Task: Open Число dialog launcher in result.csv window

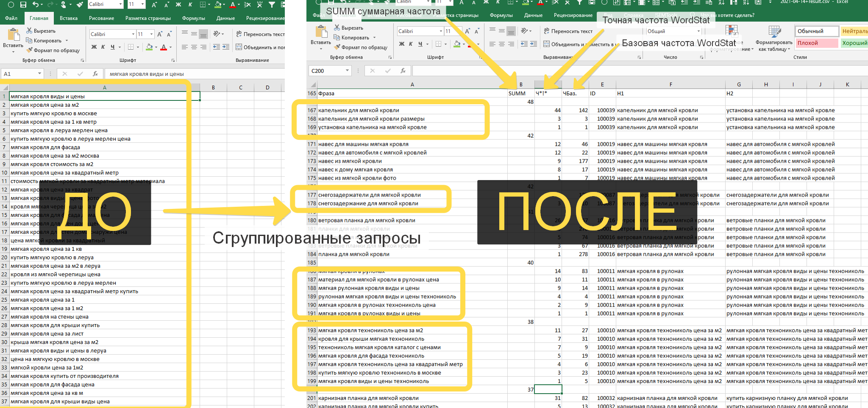Action: pyautogui.click(x=701, y=57)
